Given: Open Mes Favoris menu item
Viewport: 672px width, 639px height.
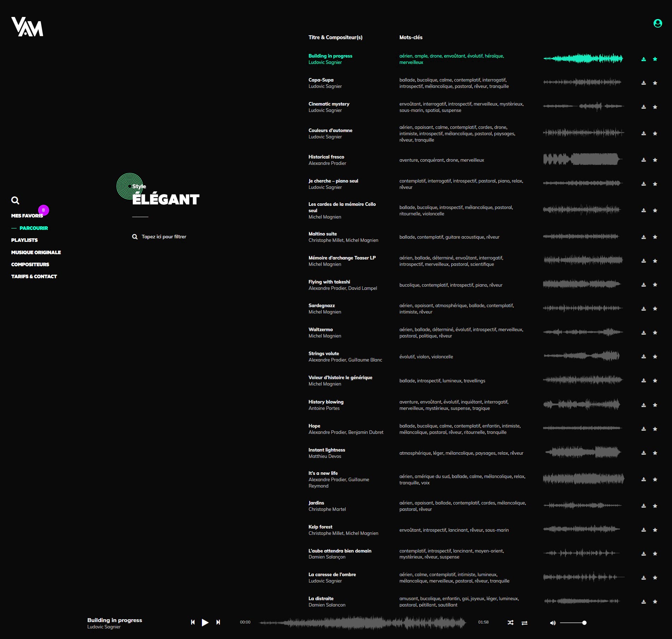Looking at the screenshot, I should coord(27,216).
